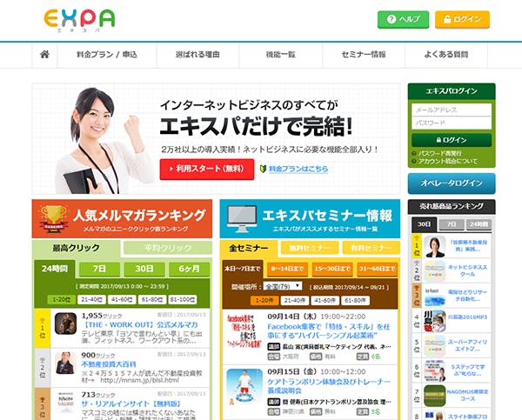This screenshot has height=420, width=522.
Task: Select the 81-100位 rank range button
Action: click(183, 299)
